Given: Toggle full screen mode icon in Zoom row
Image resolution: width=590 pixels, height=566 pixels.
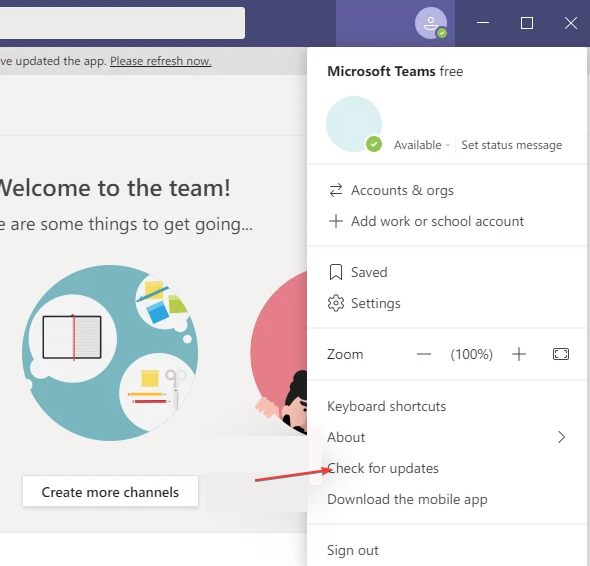Looking at the screenshot, I should pyautogui.click(x=561, y=354).
